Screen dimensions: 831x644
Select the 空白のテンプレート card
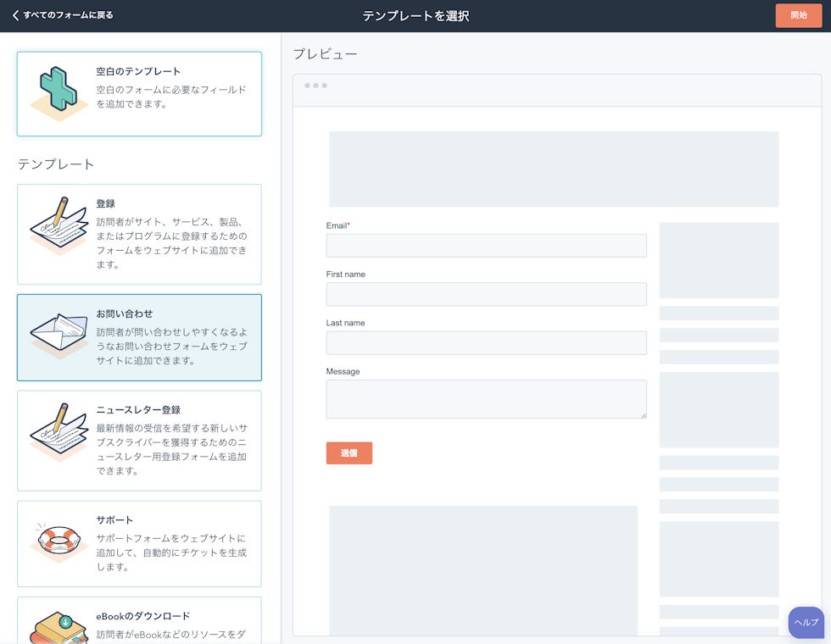[x=139, y=93]
